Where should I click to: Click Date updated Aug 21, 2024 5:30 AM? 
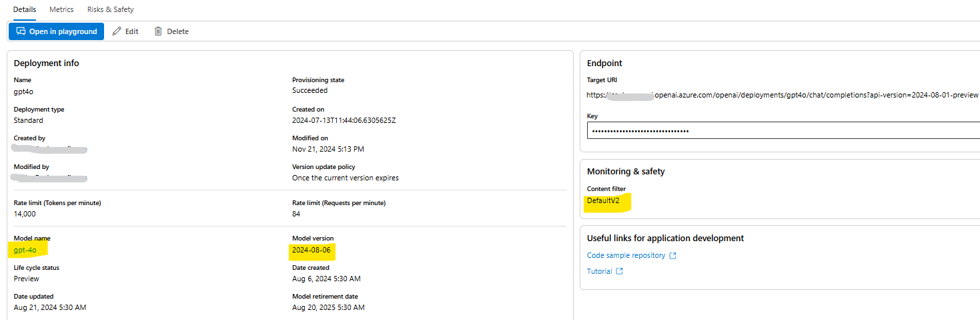(x=50, y=307)
